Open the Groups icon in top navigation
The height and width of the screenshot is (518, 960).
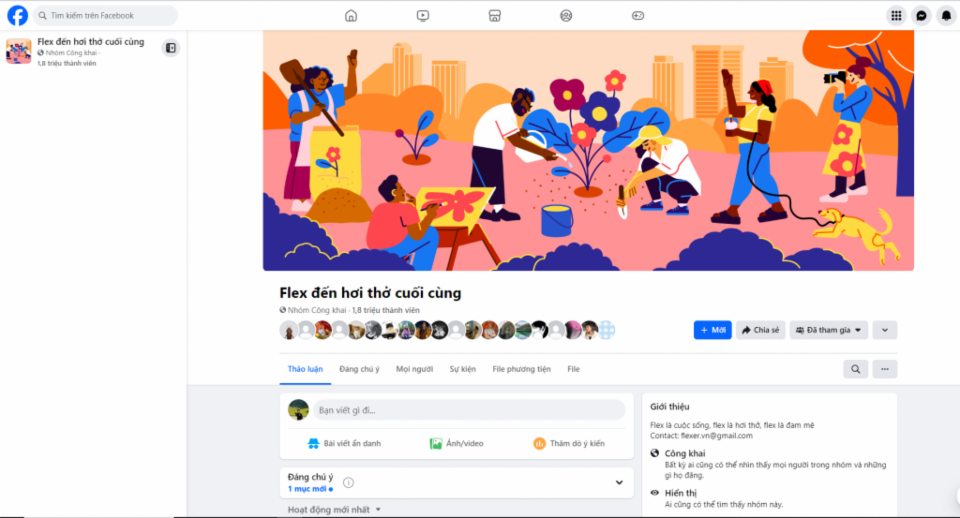point(566,15)
